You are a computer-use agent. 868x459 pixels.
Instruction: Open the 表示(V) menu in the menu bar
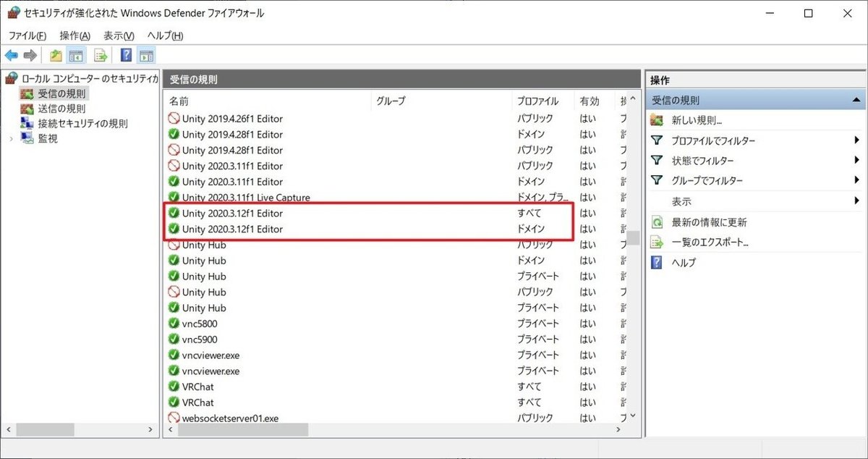pyautogui.click(x=119, y=35)
